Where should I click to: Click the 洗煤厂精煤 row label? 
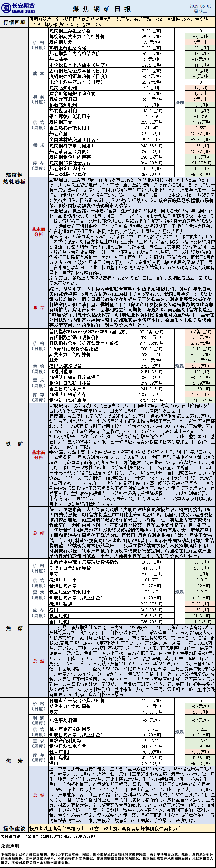point(60,604)
